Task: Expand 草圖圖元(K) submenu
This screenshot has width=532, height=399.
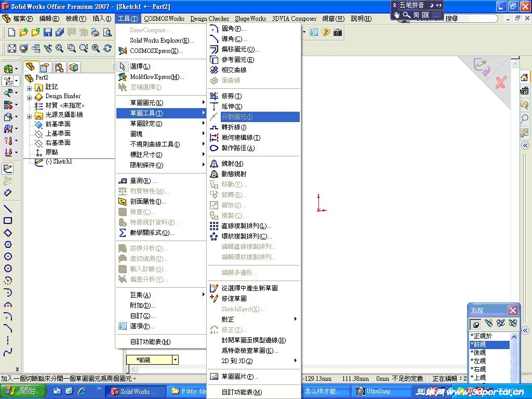Action: pyautogui.click(x=161, y=103)
